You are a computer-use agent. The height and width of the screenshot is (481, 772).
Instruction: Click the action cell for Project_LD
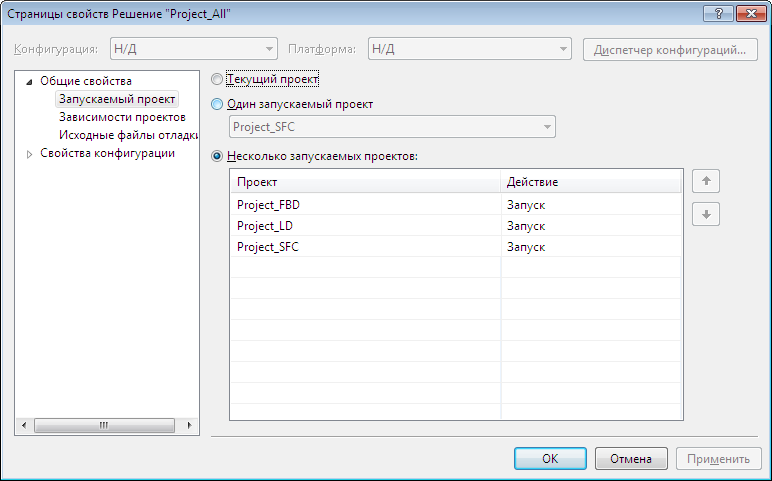pyautogui.click(x=591, y=226)
